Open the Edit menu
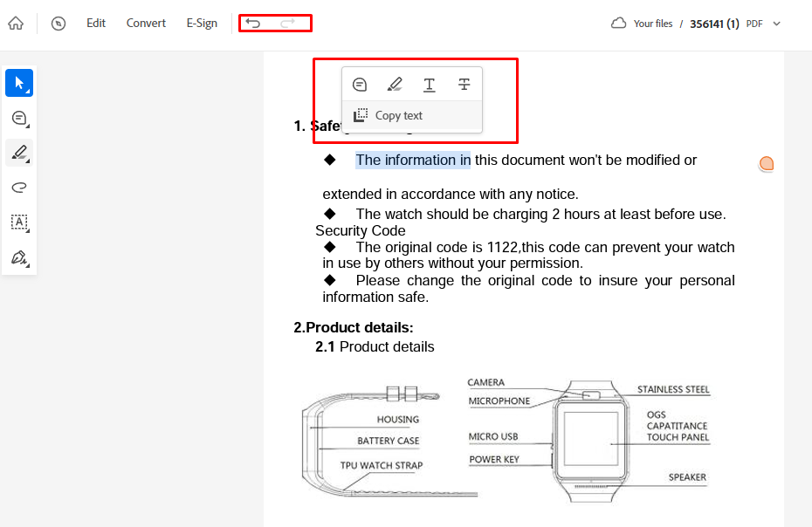Screen dimensions: 812x527 [x=96, y=24]
